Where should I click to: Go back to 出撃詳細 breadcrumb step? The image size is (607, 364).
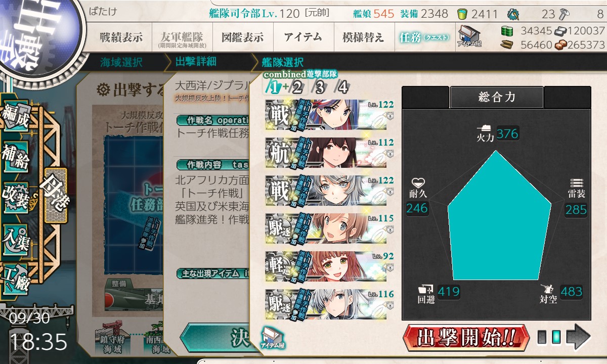coord(196,62)
